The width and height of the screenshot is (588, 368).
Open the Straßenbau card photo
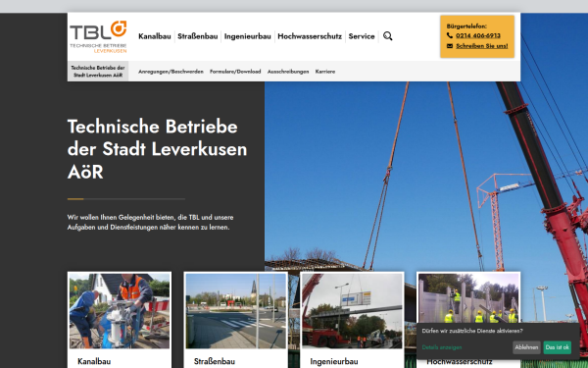coord(236,311)
